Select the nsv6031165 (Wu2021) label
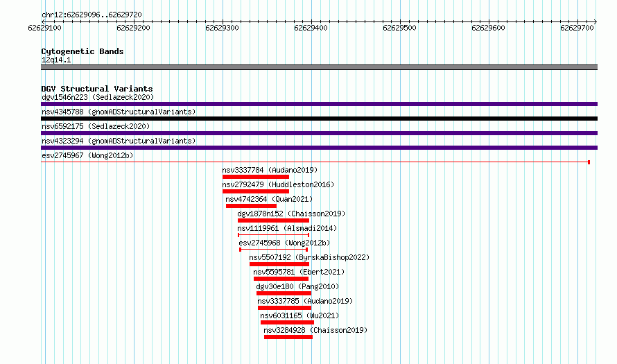This screenshot has width=617, height=364. tap(299, 315)
